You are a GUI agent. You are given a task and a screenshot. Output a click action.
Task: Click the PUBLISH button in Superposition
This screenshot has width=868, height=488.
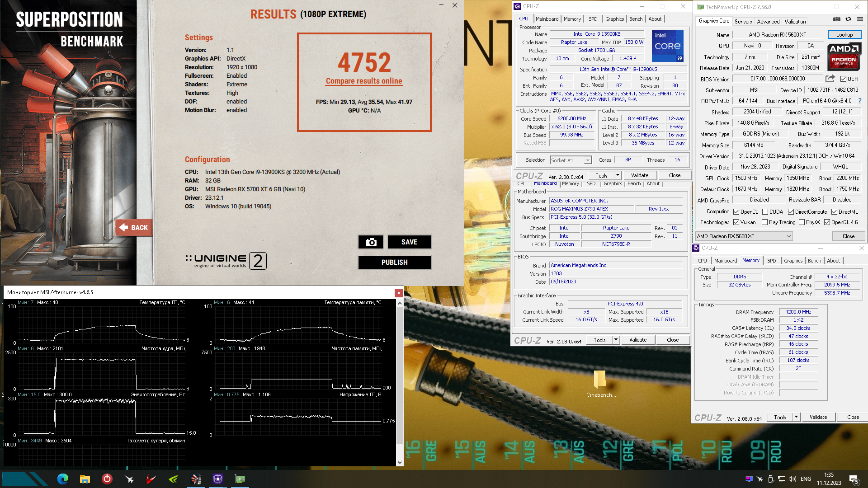tap(394, 263)
